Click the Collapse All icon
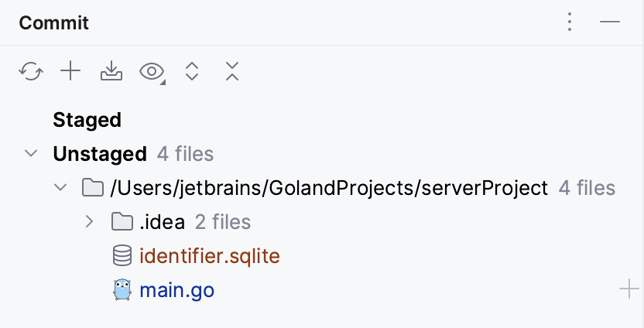The image size is (644, 328). tap(231, 72)
